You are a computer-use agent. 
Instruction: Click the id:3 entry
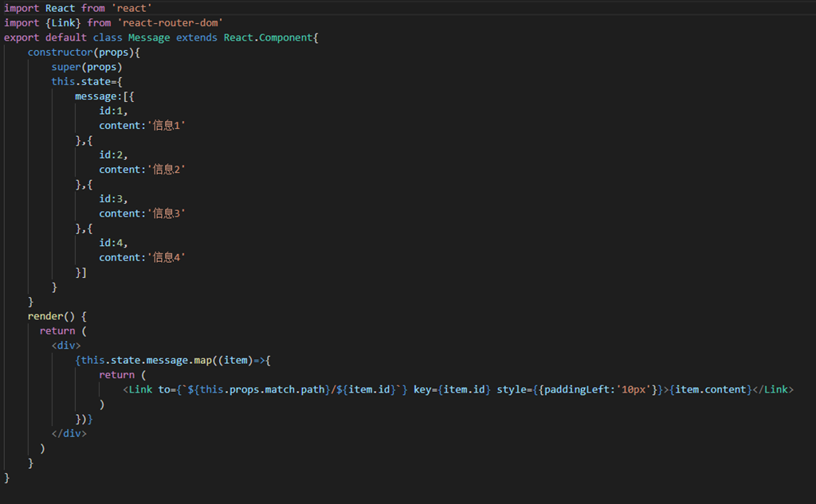coord(113,199)
